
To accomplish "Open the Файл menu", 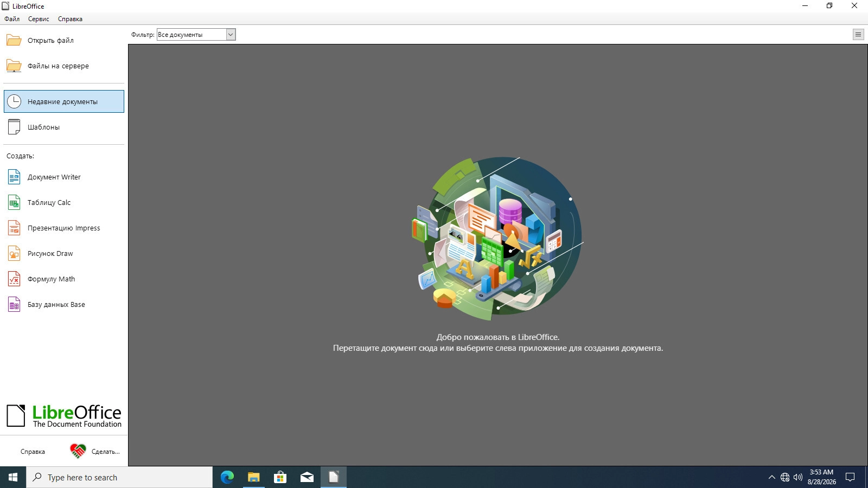I will click(12, 19).
